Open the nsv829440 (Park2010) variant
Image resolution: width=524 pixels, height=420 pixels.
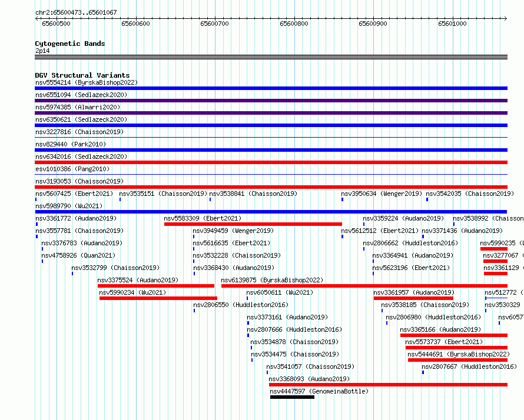71,144
